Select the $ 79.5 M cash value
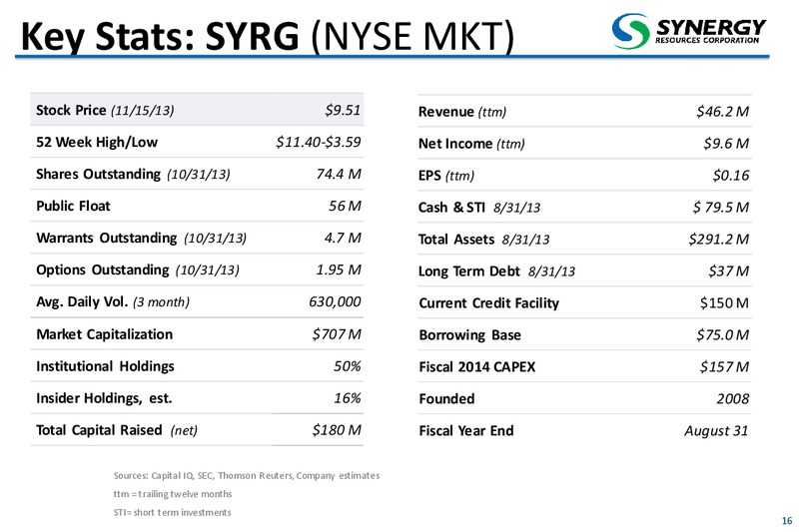The height and width of the screenshot is (532, 799). [721, 208]
